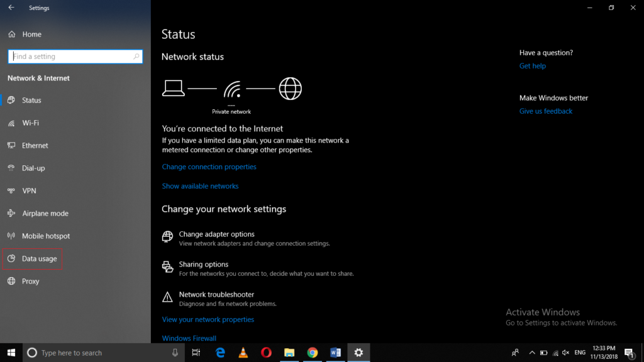The image size is (644, 362).
Task: Go to Settings Home
Action: (31, 35)
